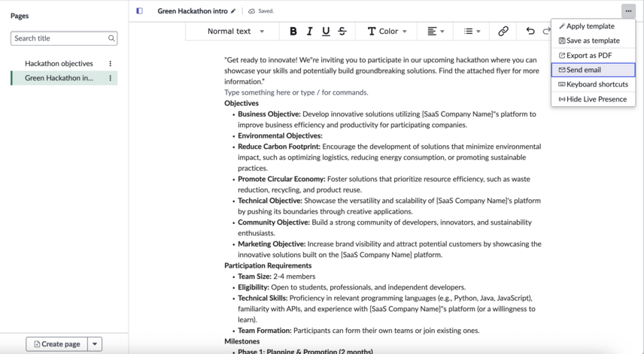Edit the page title with pencil icon
Viewport: 644px width, 354px height.
pyautogui.click(x=233, y=11)
